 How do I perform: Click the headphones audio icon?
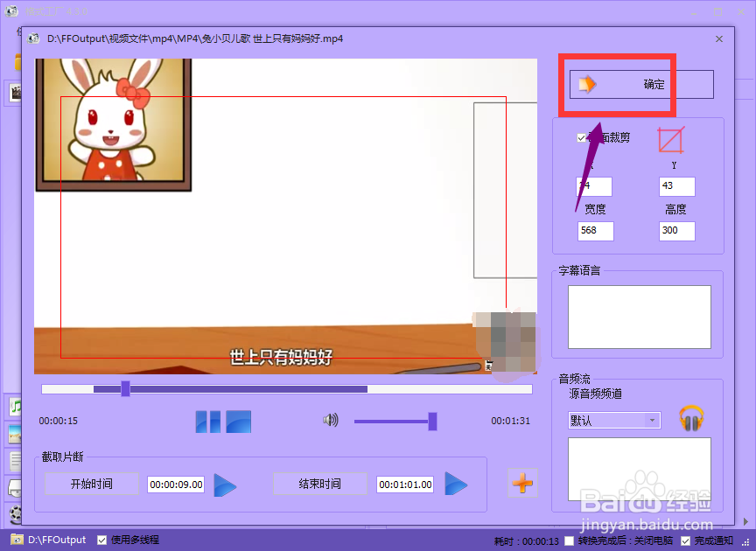(691, 418)
